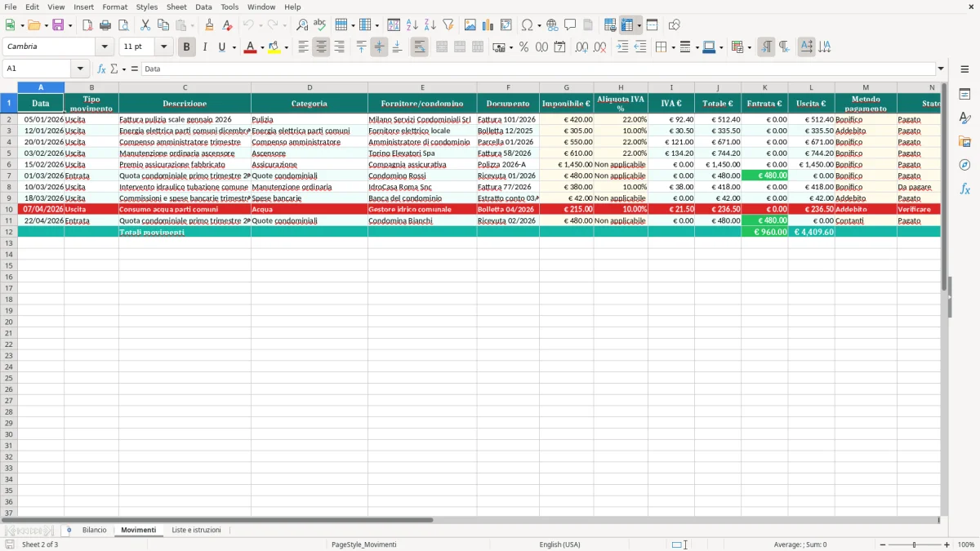The width and height of the screenshot is (980, 551).
Task: Toggle print preview icon
Action: click(123, 25)
